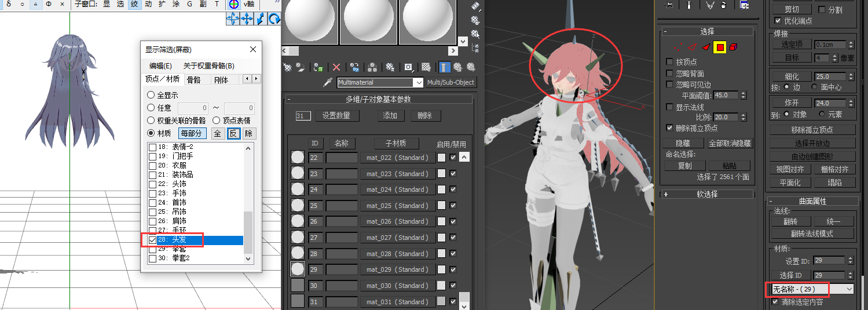Enable 按顶点 checkbox
The height and width of the screenshot is (310, 868).
click(x=670, y=62)
